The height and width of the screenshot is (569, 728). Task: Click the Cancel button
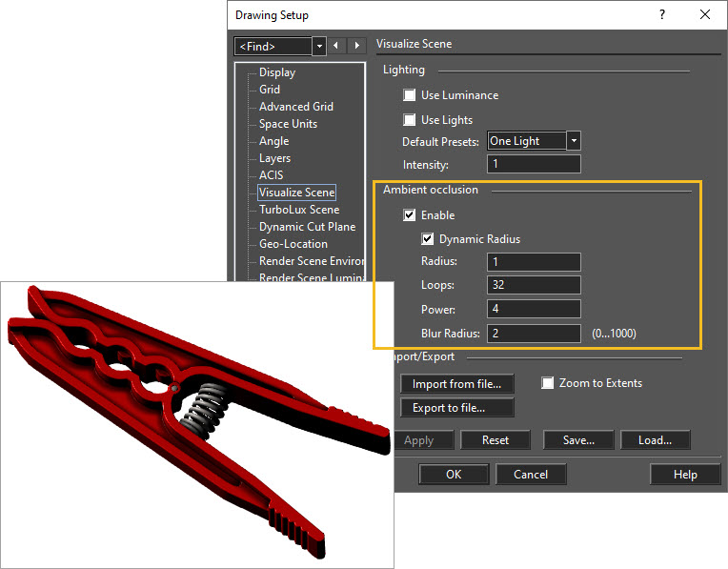click(531, 475)
